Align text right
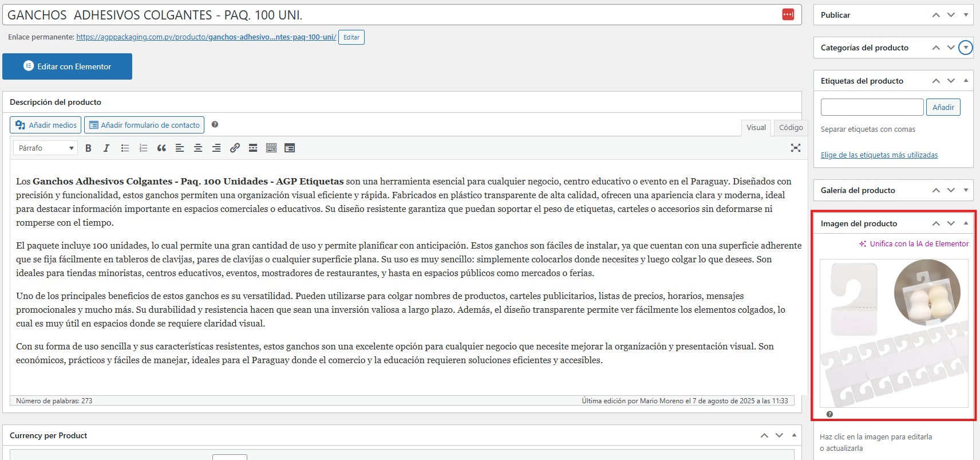The image size is (980, 460). (216, 148)
